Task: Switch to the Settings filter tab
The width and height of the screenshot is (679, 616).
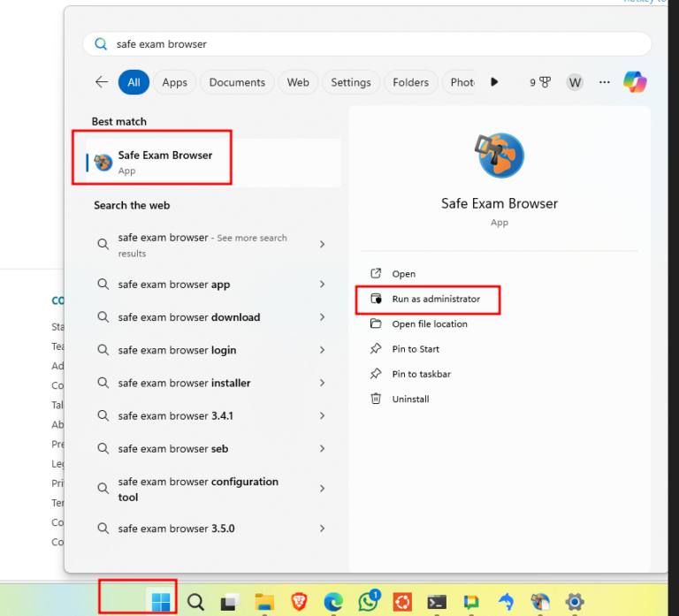Action: (351, 82)
